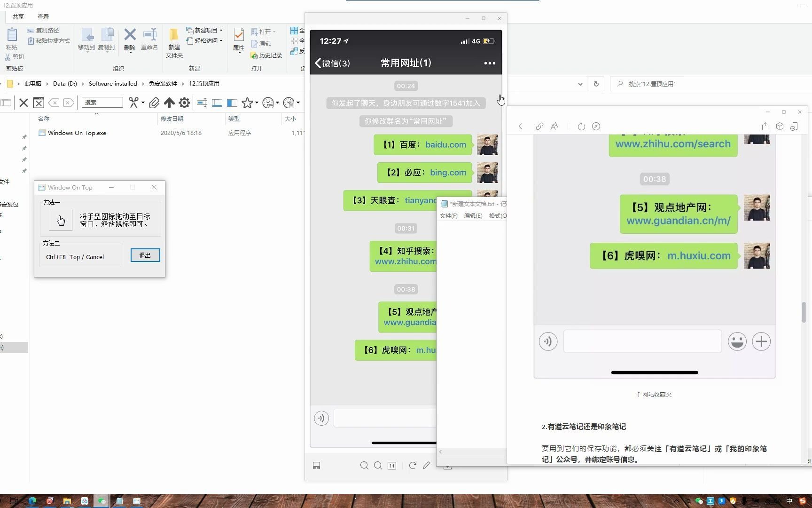Click the 退出 button in Window On Top

pos(145,255)
